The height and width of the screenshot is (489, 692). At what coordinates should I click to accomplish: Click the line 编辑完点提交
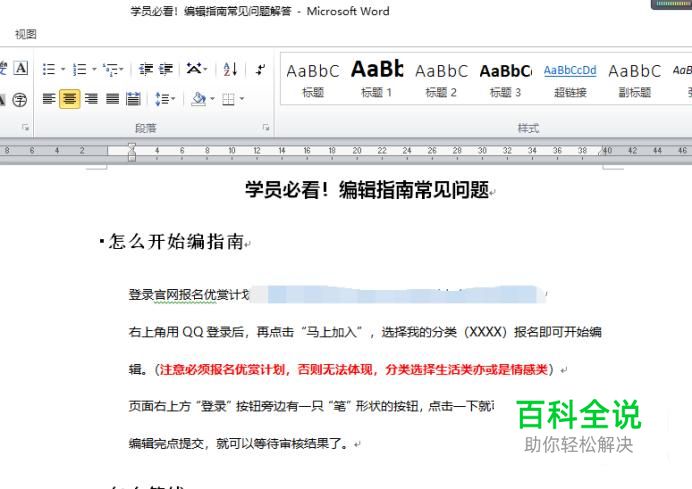[x=239, y=443]
